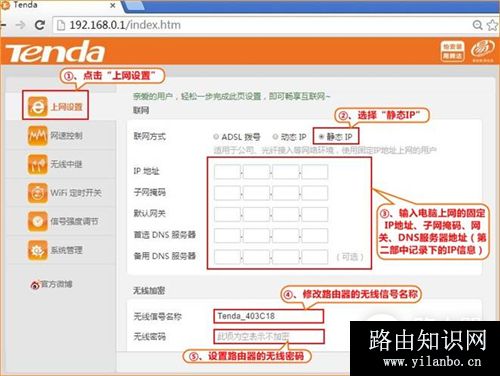Click the last octet box of 默认网关
This screenshot has width=500, height=376.
(315, 214)
